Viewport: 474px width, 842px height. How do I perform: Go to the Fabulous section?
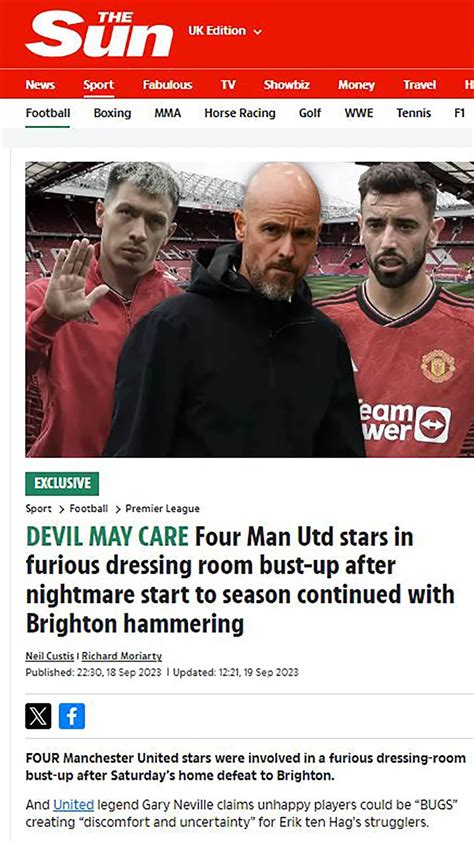click(167, 85)
